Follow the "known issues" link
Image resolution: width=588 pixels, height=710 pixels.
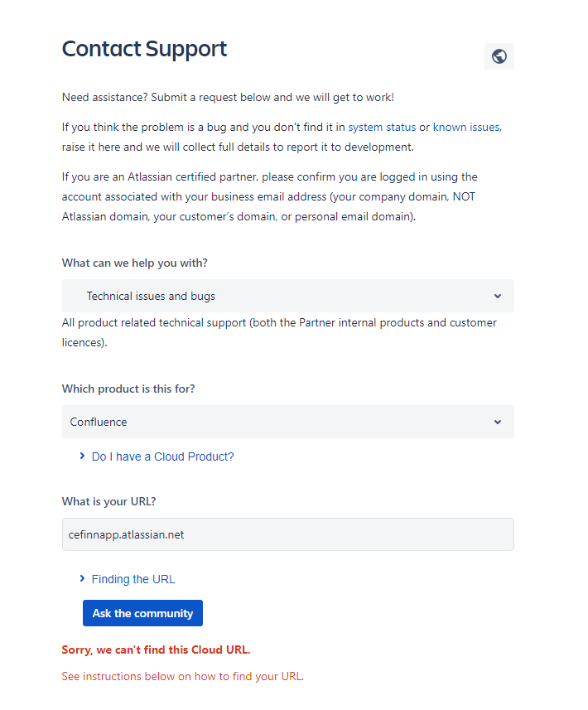[x=466, y=128]
